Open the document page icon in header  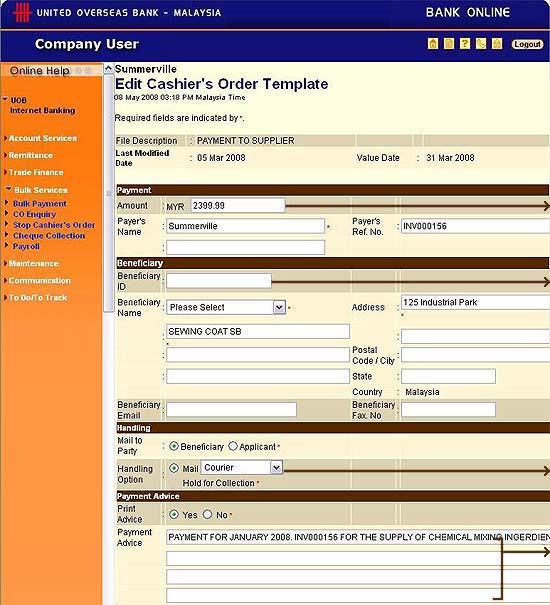[449, 44]
